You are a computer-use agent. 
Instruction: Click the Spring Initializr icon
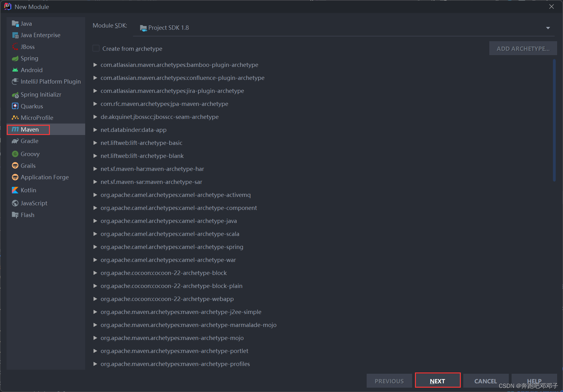click(15, 95)
